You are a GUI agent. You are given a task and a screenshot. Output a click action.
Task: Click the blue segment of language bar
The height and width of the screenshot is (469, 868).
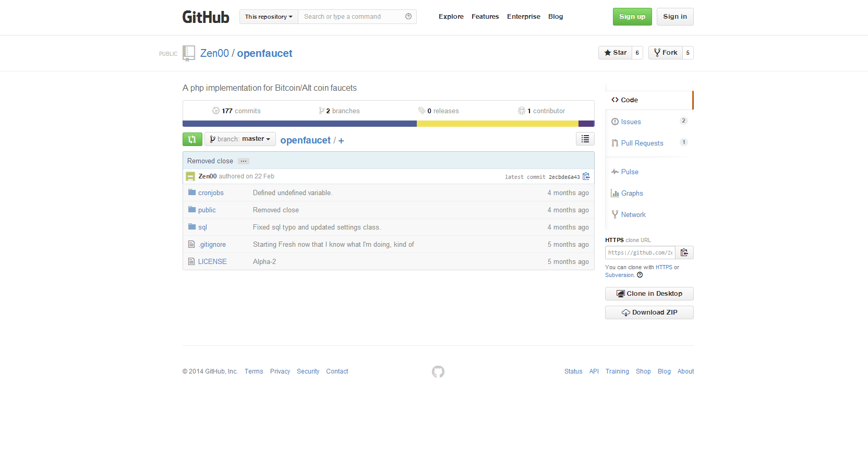coord(299,124)
